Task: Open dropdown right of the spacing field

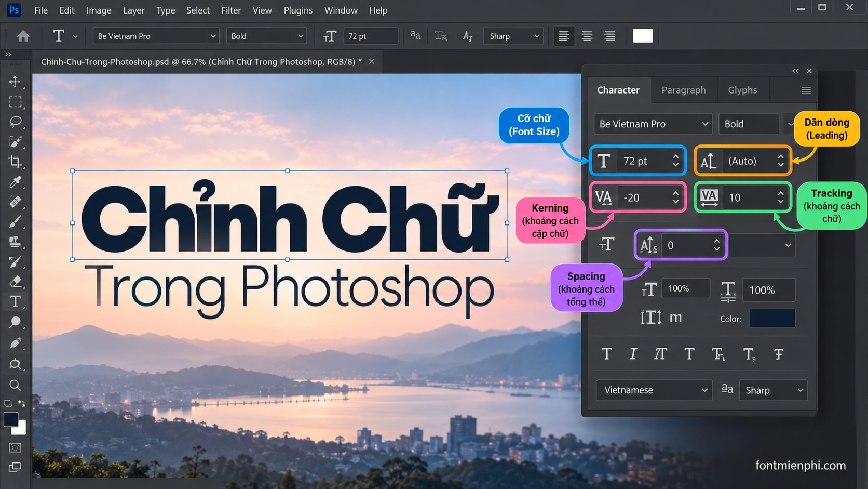Action: click(762, 245)
